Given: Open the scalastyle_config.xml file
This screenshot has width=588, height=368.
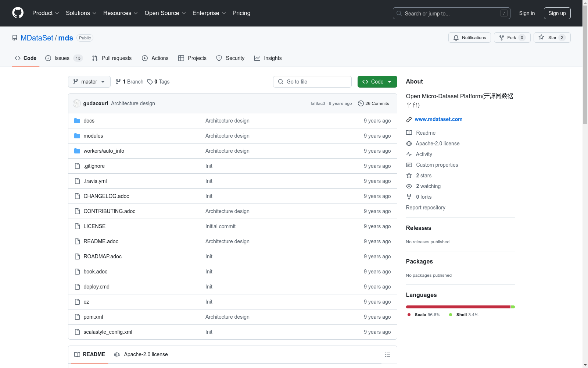Looking at the screenshot, I should 108,332.
